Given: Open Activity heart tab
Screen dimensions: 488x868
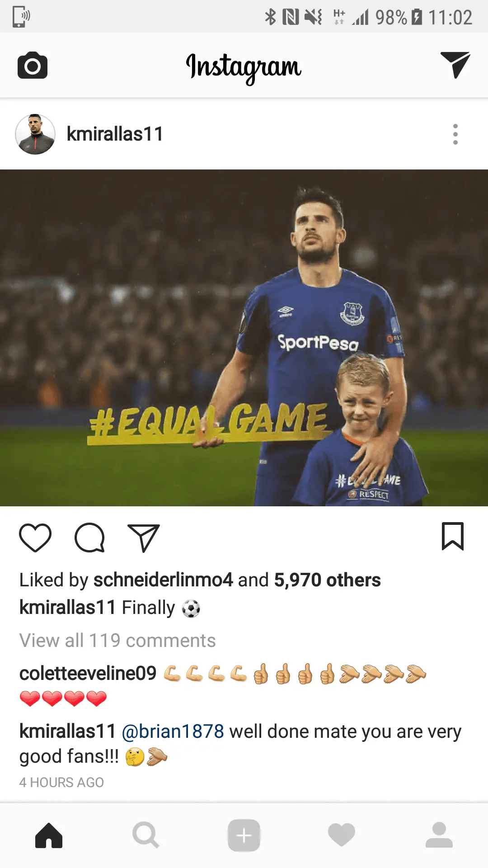Looking at the screenshot, I should point(342,835).
